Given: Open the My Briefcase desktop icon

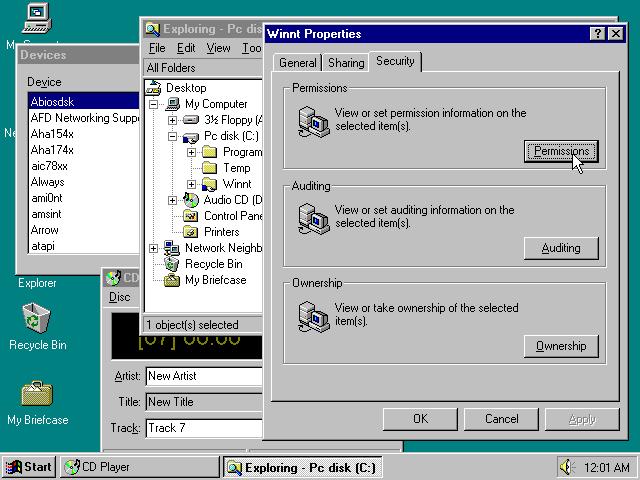Looking at the screenshot, I should (37, 393).
